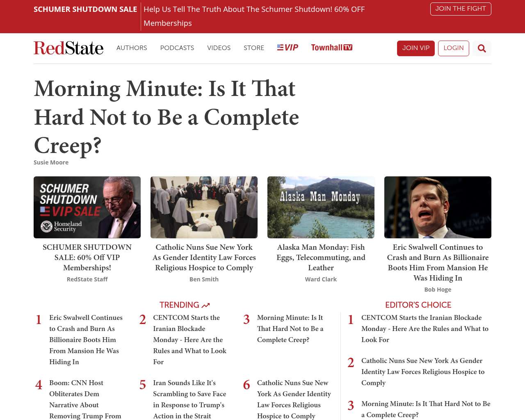The image size is (525, 420).
Task: Click the Login button
Action: click(x=453, y=48)
